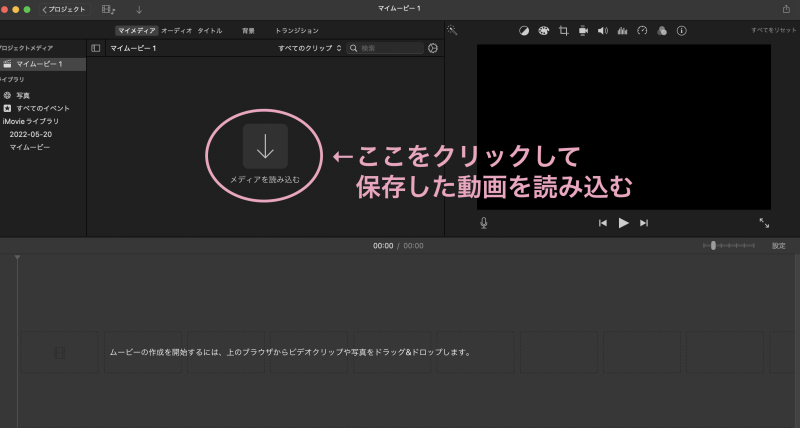Open clip filter and audio effects tool
Viewport: 800px width, 428px height.
[662, 31]
